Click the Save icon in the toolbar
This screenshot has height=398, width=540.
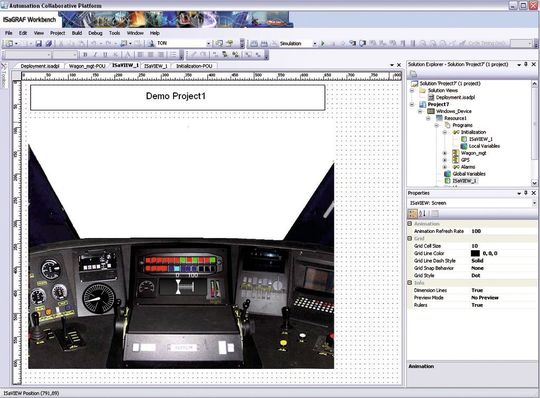[39, 43]
